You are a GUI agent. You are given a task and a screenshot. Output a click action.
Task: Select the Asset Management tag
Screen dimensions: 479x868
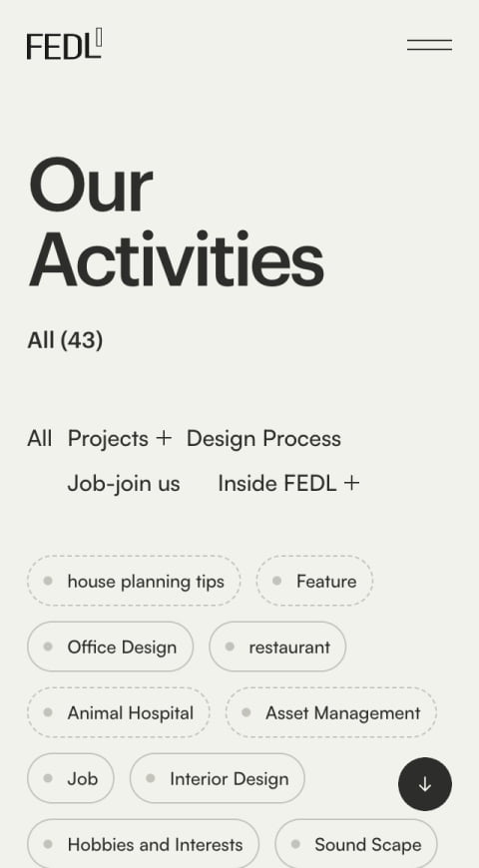(x=331, y=712)
